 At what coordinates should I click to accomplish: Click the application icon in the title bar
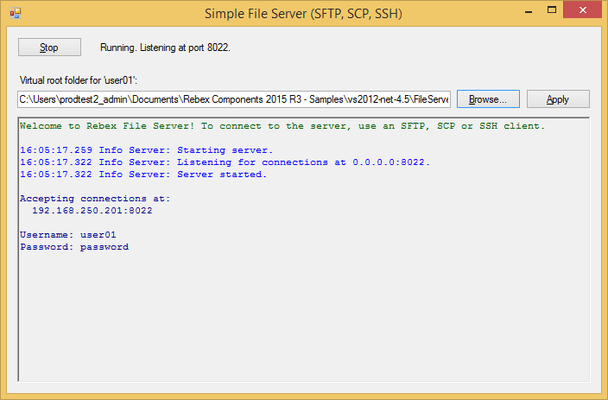pos(14,13)
